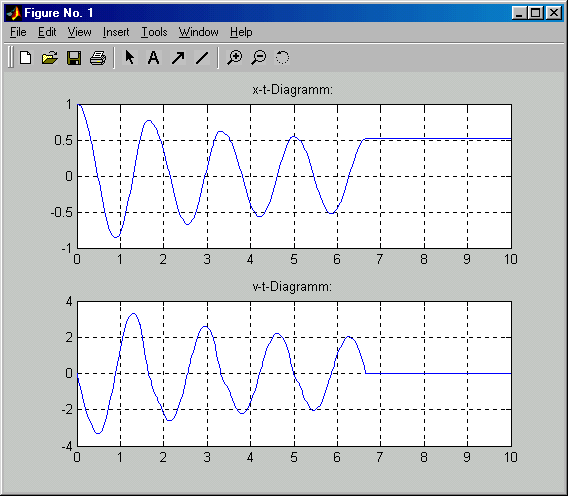The image size is (568, 496).
Task: Expand the Insert menu
Action: point(116,32)
